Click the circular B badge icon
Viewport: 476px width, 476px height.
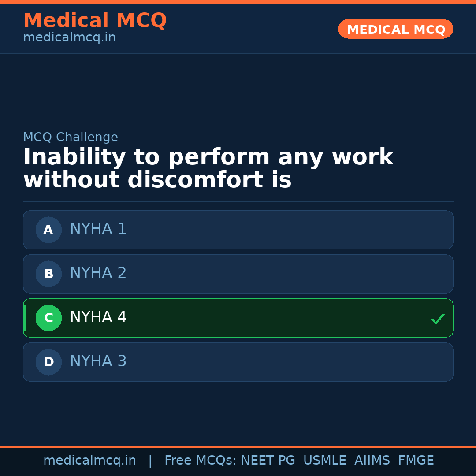[x=48, y=274]
